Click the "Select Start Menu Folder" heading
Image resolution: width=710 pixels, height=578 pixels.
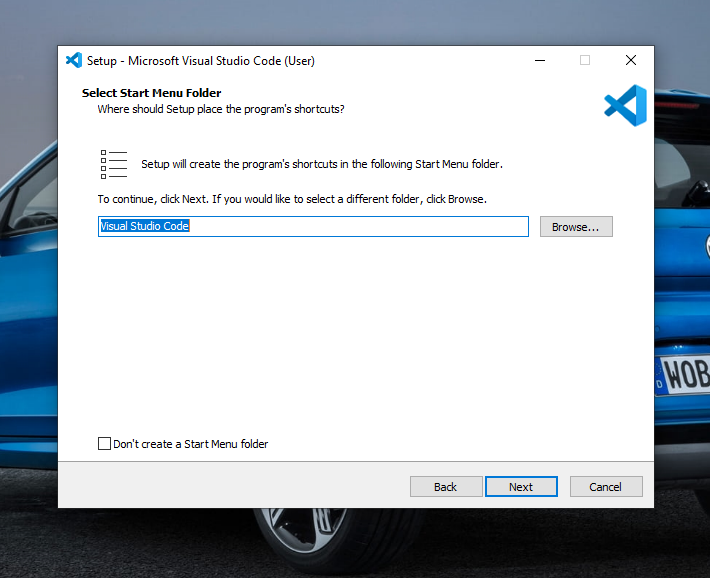tap(151, 93)
